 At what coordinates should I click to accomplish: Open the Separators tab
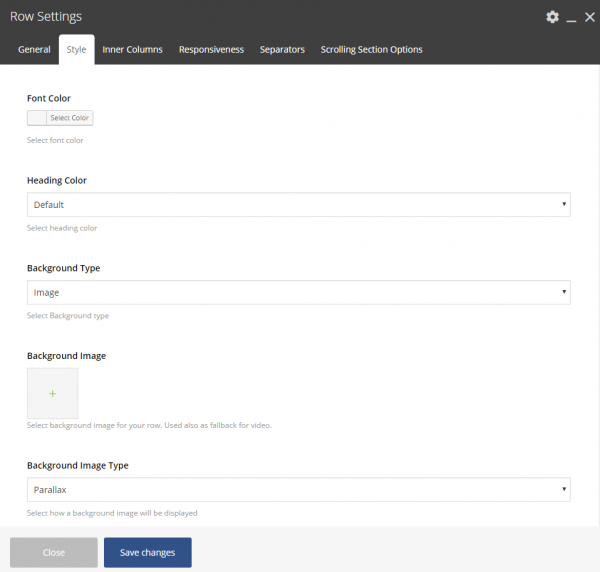click(x=282, y=50)
